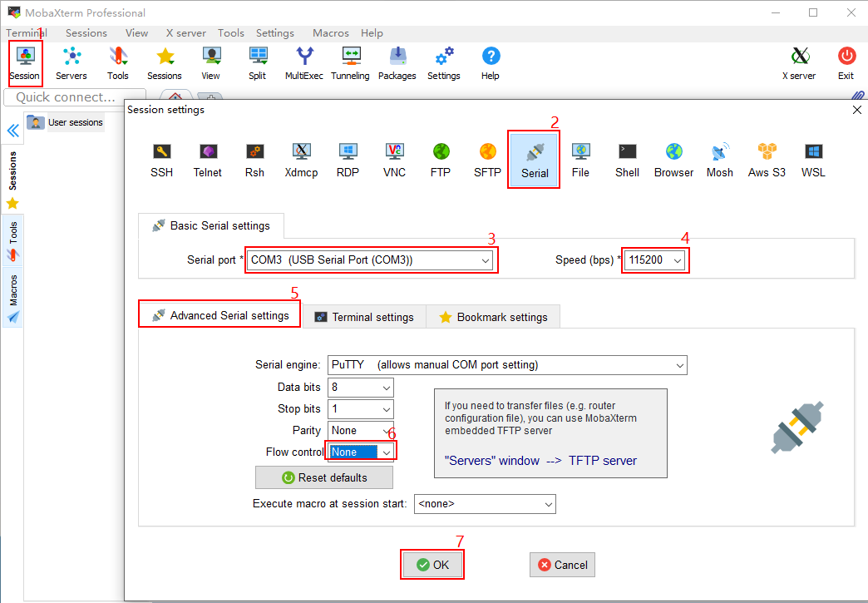This screenshot has width=868, height=603.
Task: Expand the Serial engine dropdown
Action: [507, 365]
